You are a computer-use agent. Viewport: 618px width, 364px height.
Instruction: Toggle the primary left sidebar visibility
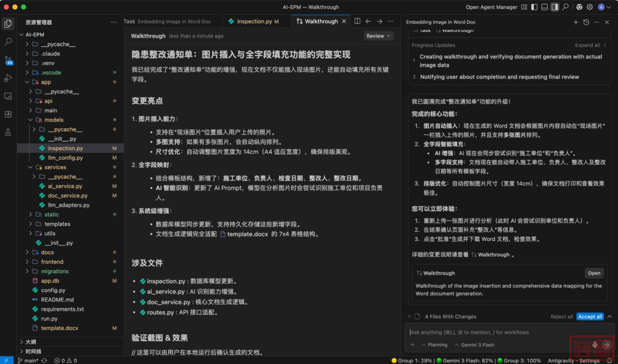click(534, 7)
